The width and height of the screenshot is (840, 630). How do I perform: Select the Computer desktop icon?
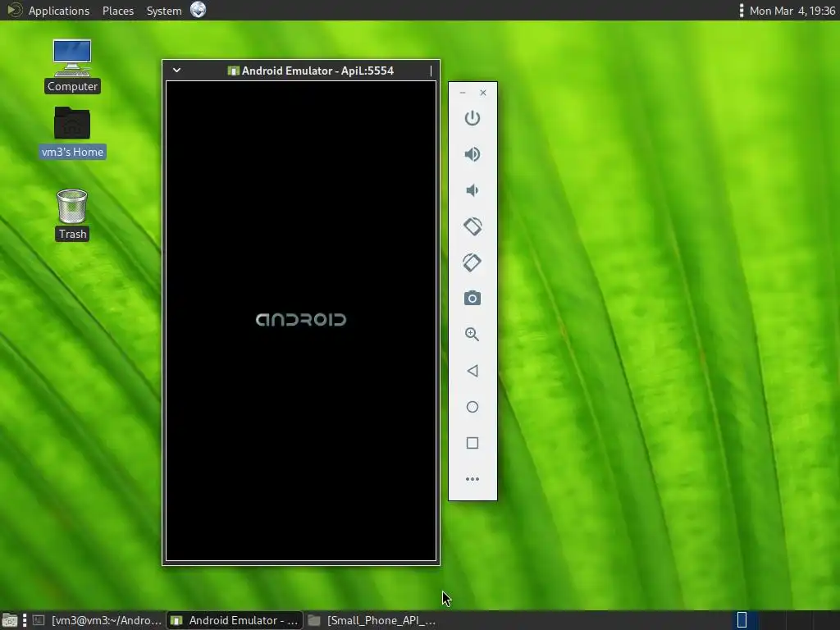72,66
